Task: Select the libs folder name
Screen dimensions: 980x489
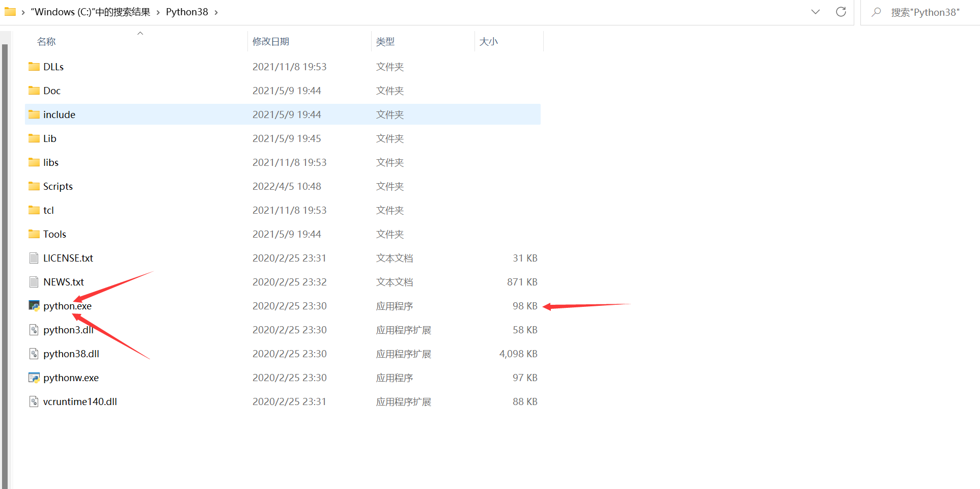Action: 51,162
